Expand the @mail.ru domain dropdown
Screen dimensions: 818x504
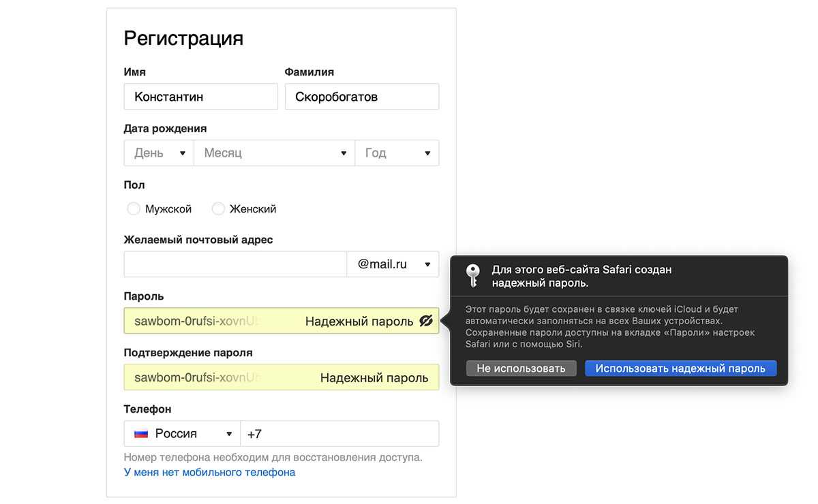click(x=393, y=264)
